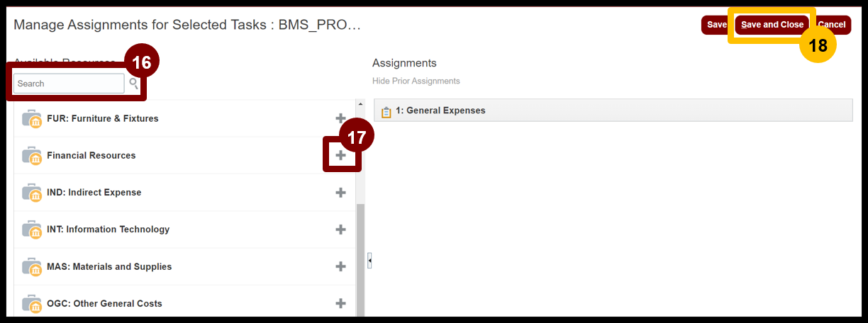
Task: Focus the resource Search input field
Action: pyautogui.click(x=69, y=84)
